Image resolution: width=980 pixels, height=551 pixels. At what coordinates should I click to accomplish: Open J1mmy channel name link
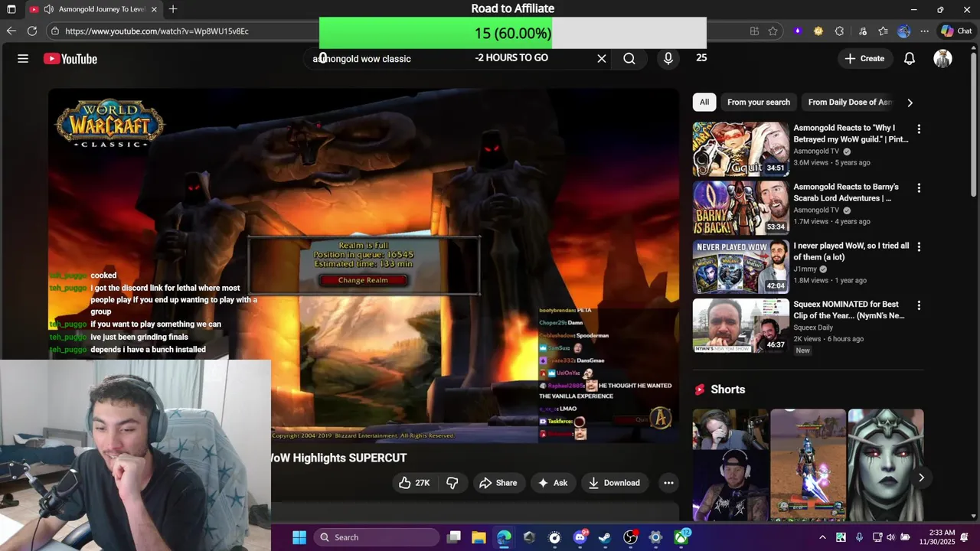(805, 269)
